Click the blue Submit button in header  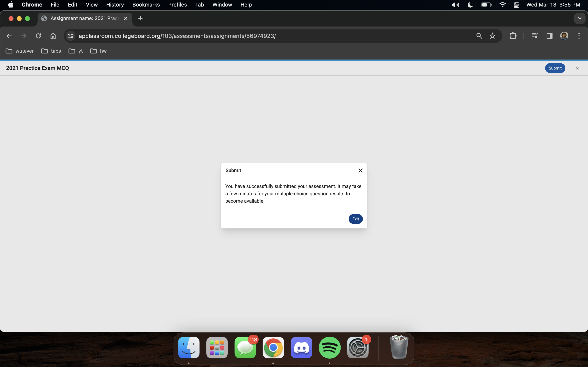555,68
